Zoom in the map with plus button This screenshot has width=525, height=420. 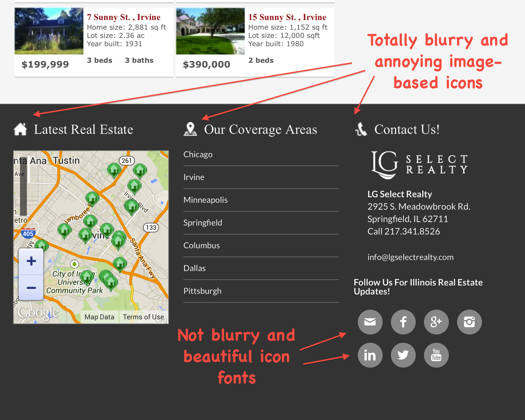pos(31,261)
